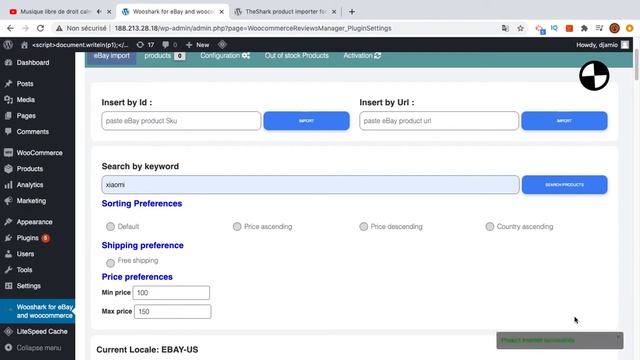Select the Price descending sorting option
Viewport: 640px width, 360px height.
[363, 227]
